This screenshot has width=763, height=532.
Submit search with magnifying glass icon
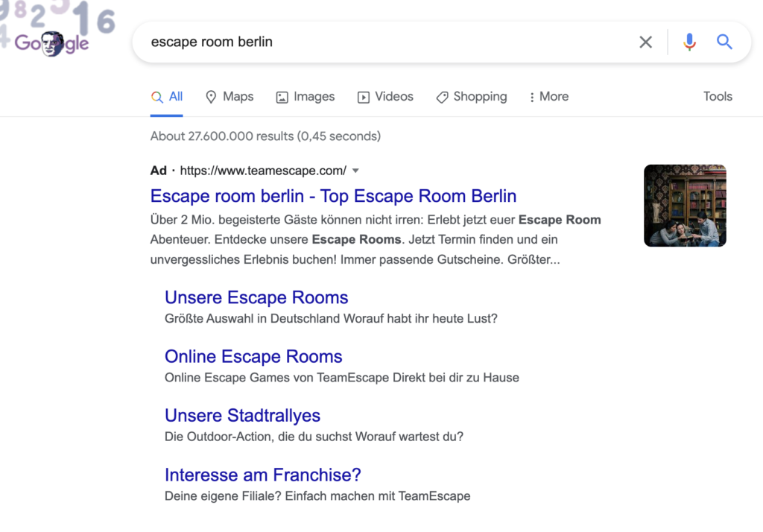[x=724, y=42]
